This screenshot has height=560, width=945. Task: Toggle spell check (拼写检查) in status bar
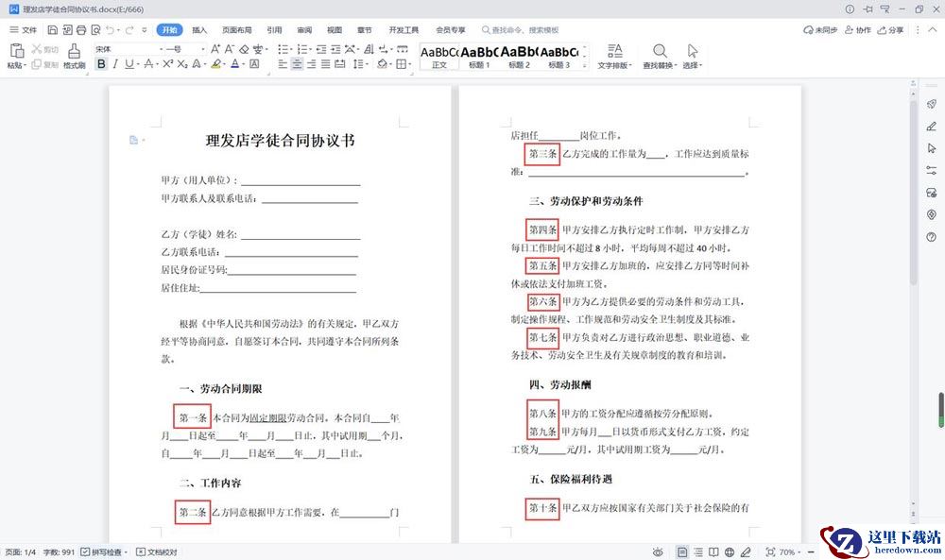105,552
